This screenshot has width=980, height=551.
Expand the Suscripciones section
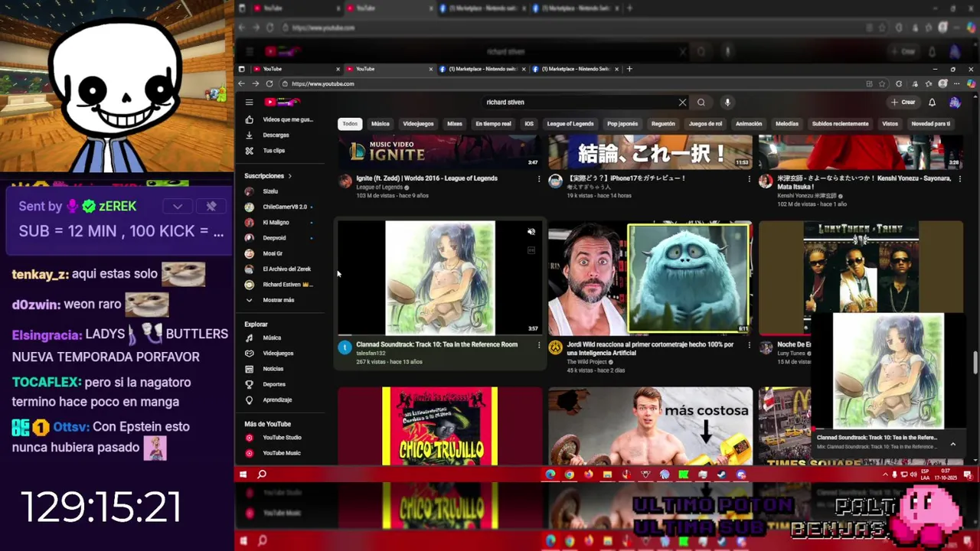click(268, 176)
